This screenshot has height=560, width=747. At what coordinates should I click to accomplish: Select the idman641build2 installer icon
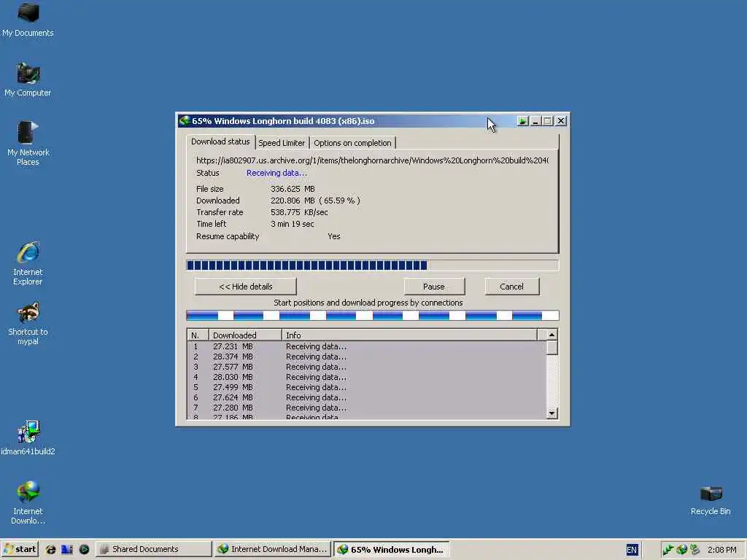(28, 438)
